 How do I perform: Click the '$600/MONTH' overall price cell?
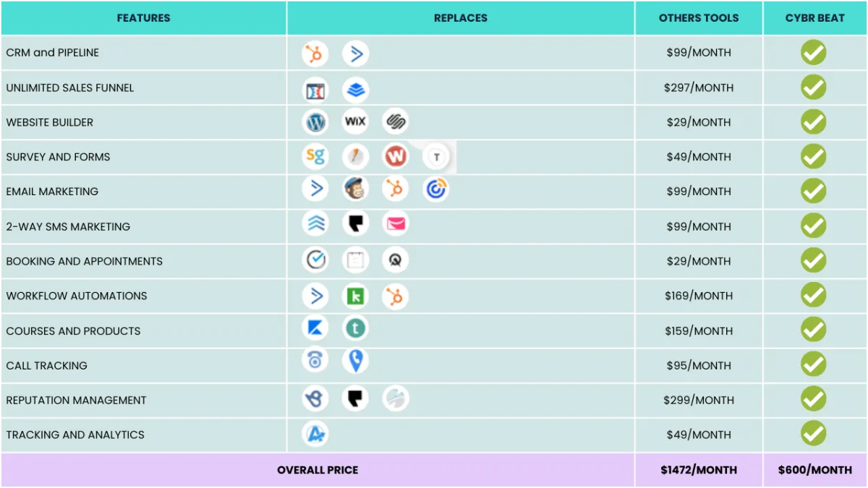click(x=814, y=470)
